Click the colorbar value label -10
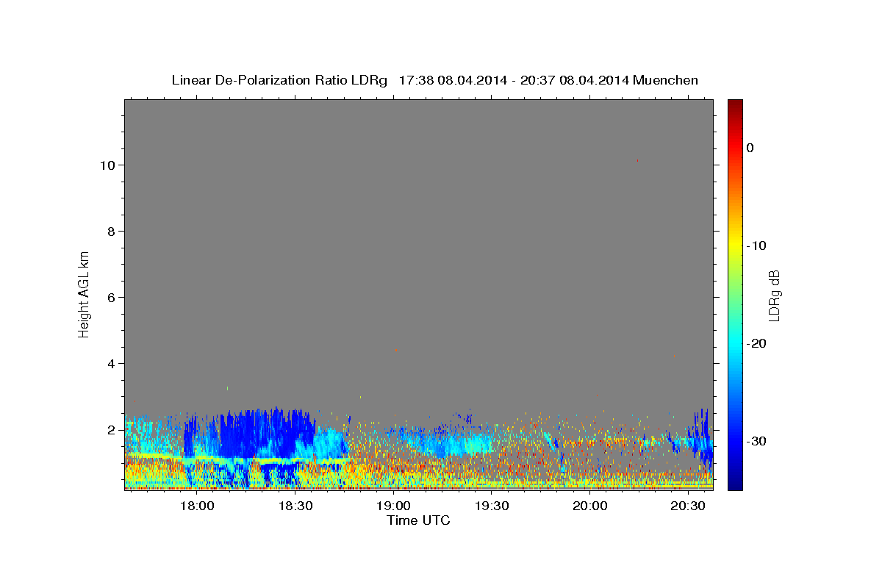Viewport: 882px width, 588px height. coord(757,245)
